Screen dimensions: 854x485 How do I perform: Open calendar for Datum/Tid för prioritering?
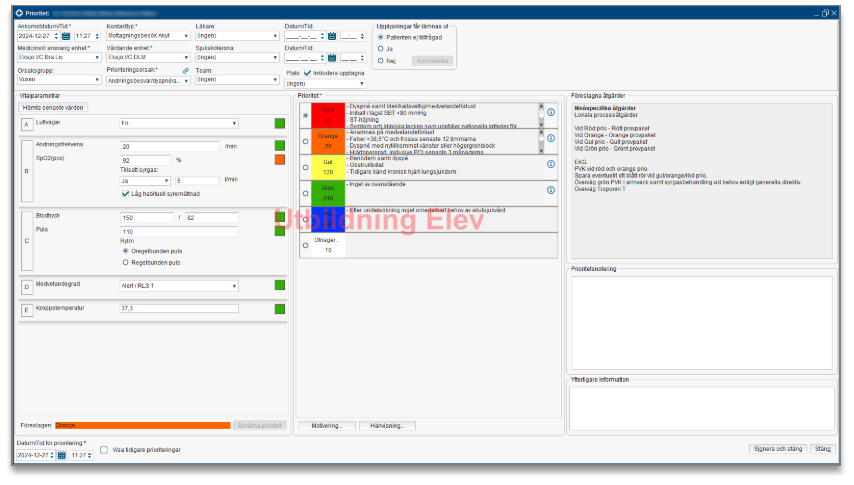(61, 455)
